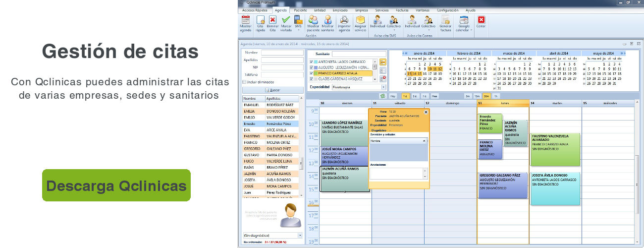Open the SMS ribbon dropdown

point(298,23)
